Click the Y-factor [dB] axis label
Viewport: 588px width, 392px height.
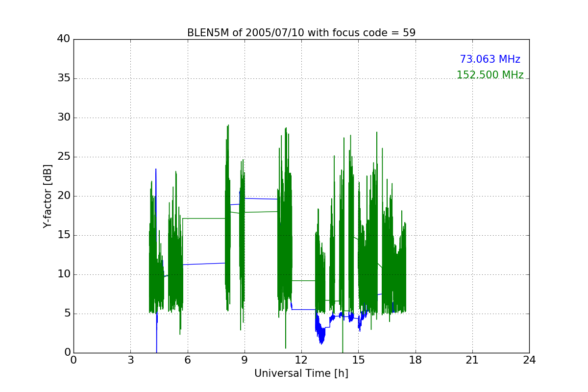(x=48, y=196)
